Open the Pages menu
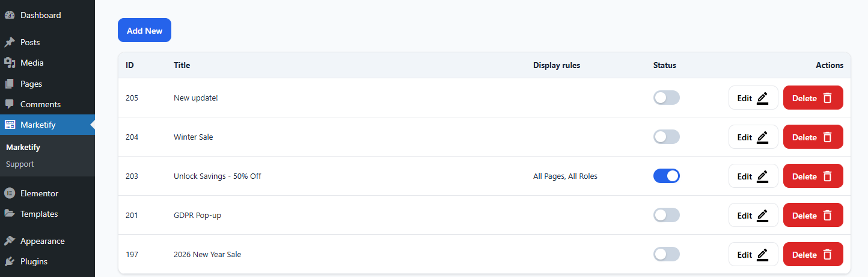Viewport: 868px width, 277px height. click(x=47, y=84)
